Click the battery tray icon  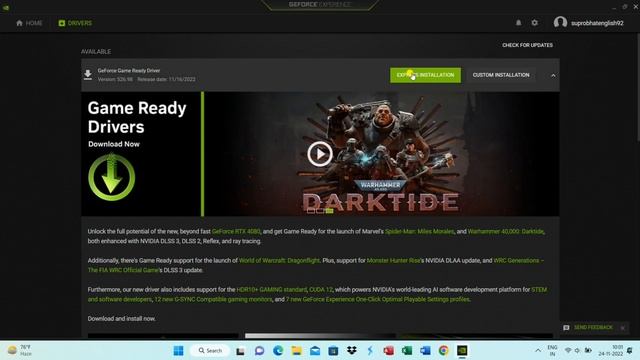tap(588, 351)
